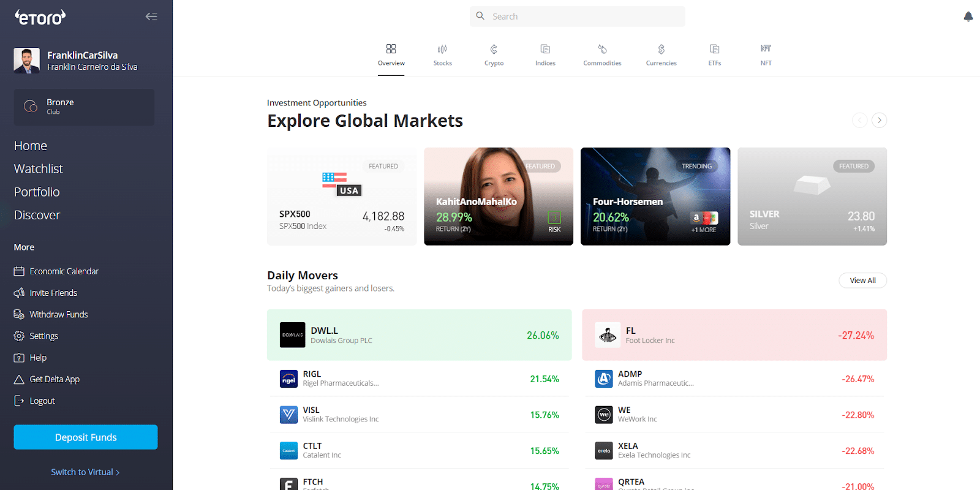Open the KahitAnoMahalKo investor card
This screenshot has width=980, height=490.
[499, 197]
